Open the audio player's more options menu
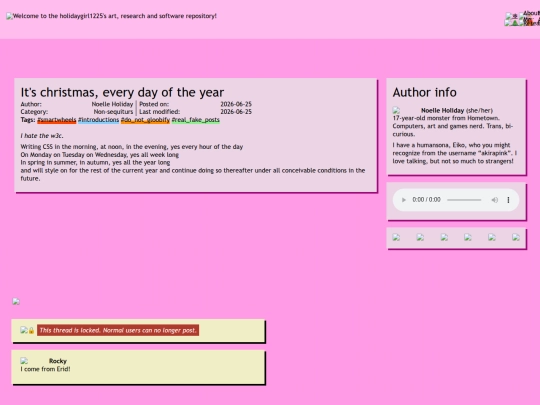540x405 pixels. pyautogui.click(x=508, y=200)
